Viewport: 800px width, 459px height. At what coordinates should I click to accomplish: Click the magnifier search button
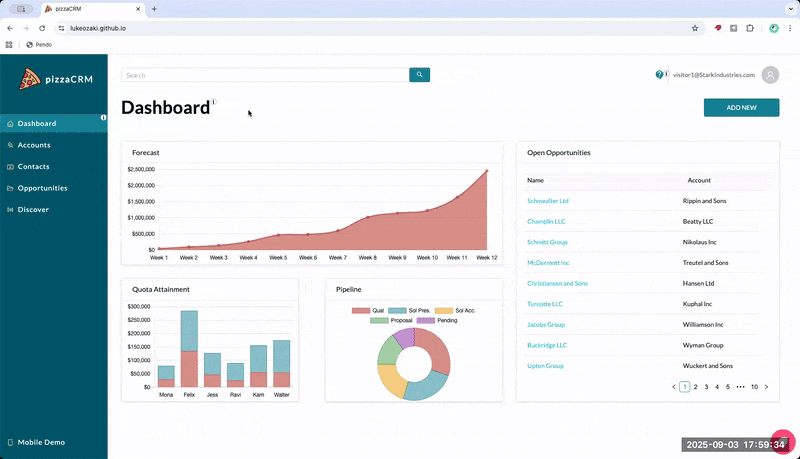tap(419, 75)
